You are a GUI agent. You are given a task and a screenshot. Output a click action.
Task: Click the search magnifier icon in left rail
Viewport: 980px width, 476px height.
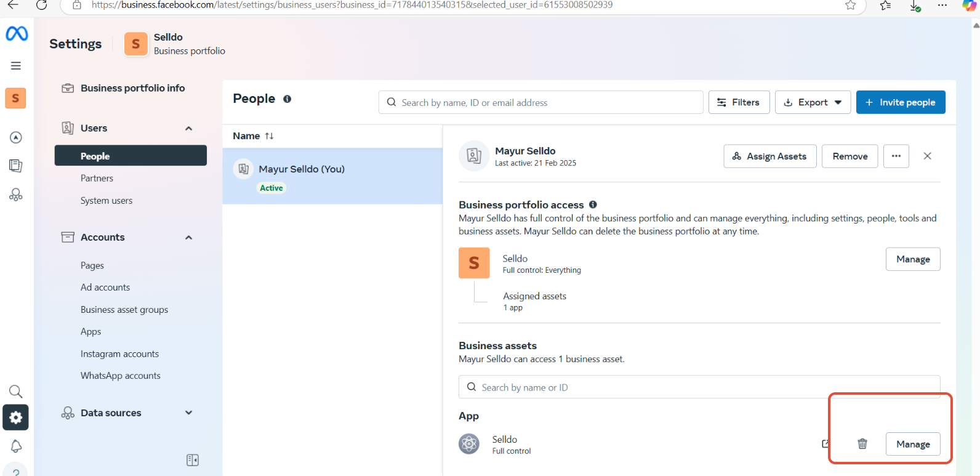(x=16, y=392)
